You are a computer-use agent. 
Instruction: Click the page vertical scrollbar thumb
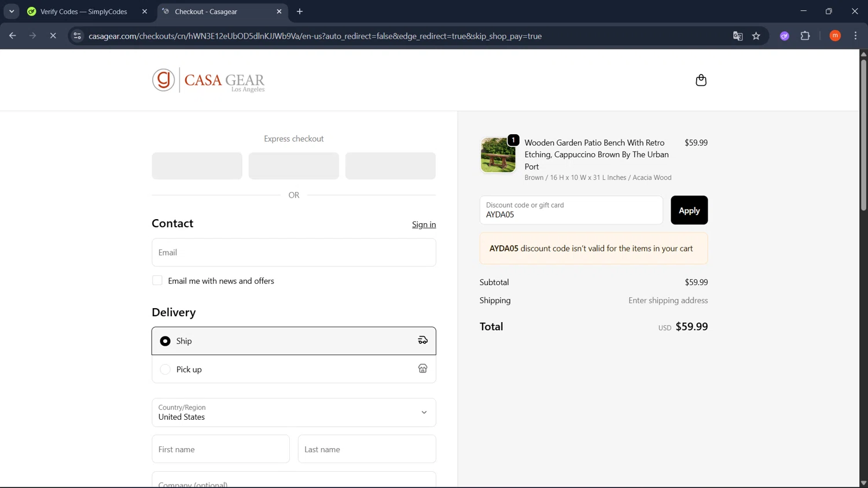pyautogui.click(x=863, y=134)
